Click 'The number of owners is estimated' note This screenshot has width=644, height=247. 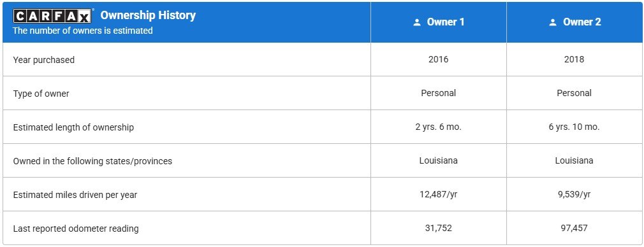pos(82,31)
